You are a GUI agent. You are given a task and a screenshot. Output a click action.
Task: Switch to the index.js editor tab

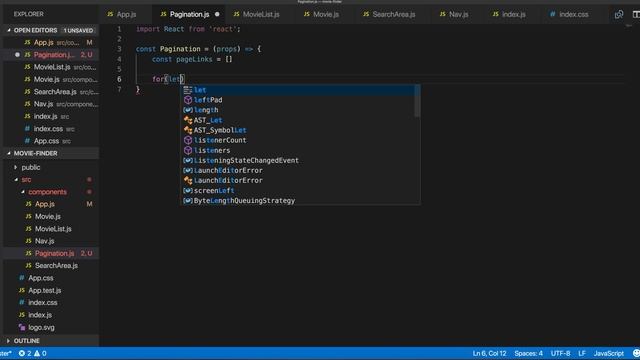[x=509, y=14]
